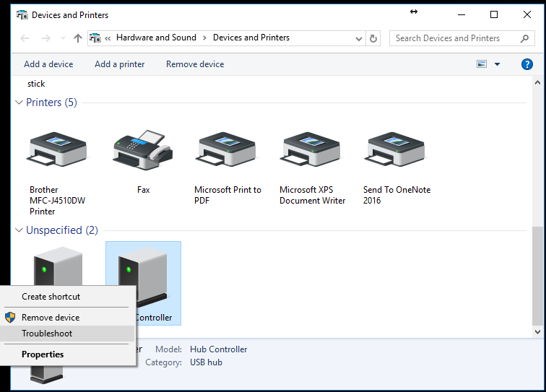Click the refresh button in the address bar
Screen dimensions: 546x392
click(373, 38)
